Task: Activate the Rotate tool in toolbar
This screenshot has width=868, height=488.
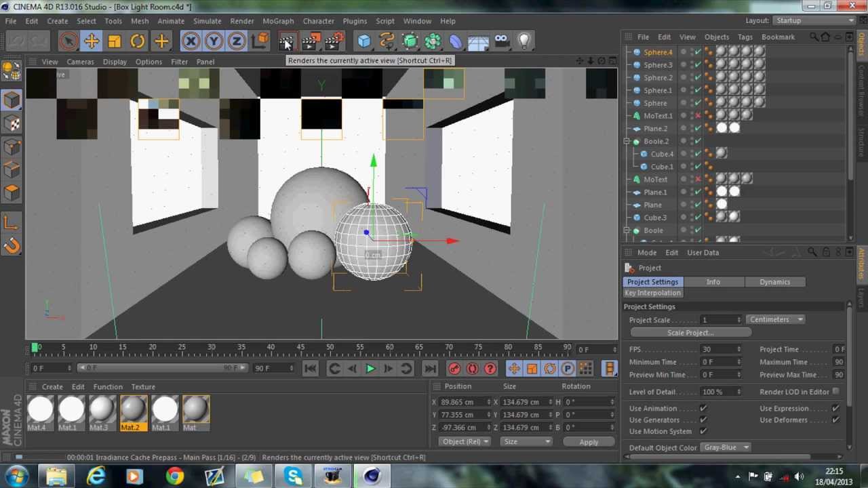Action: (x=138, y=41)
